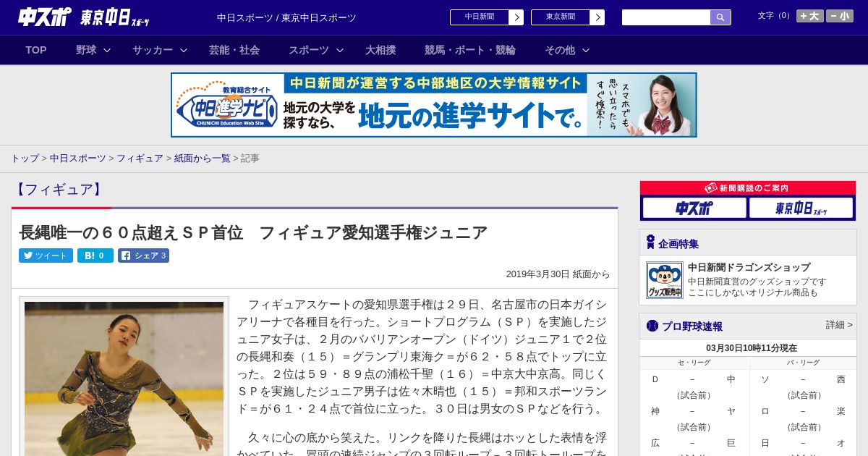Click 中日スポーツ / 東京中日スポーツ header text
This screenshot has height=456, width=868.
[x=286, y=17]
